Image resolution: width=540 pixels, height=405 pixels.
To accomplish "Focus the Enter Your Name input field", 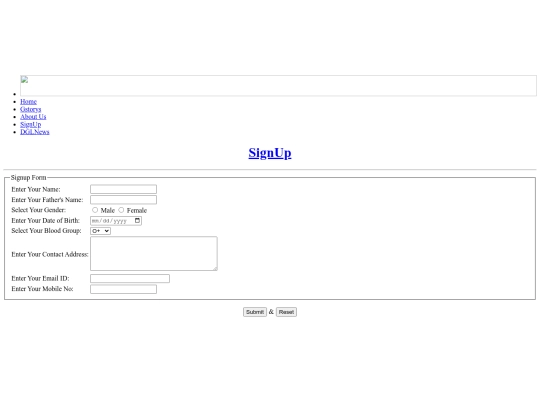I will [123, 189].
